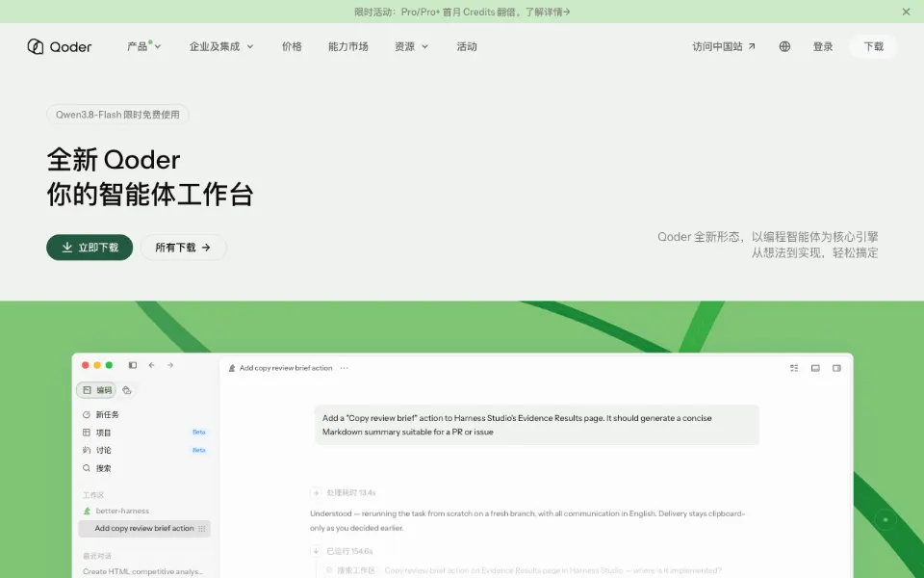
Task: Open the 产品 dropdown menu
Action: tap(143, 46)
